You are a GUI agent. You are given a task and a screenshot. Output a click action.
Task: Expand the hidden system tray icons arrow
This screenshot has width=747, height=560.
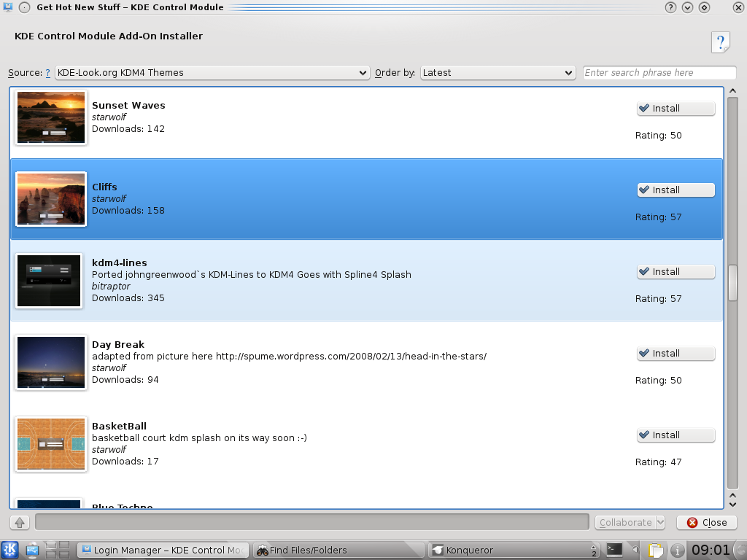(x=635, y=550)
